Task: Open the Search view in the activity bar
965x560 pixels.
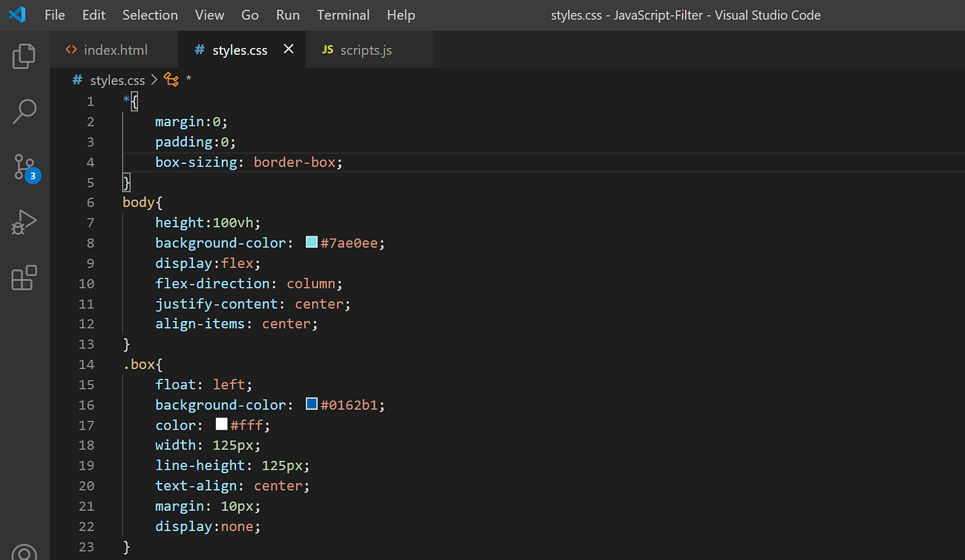Action: (24, 111)
